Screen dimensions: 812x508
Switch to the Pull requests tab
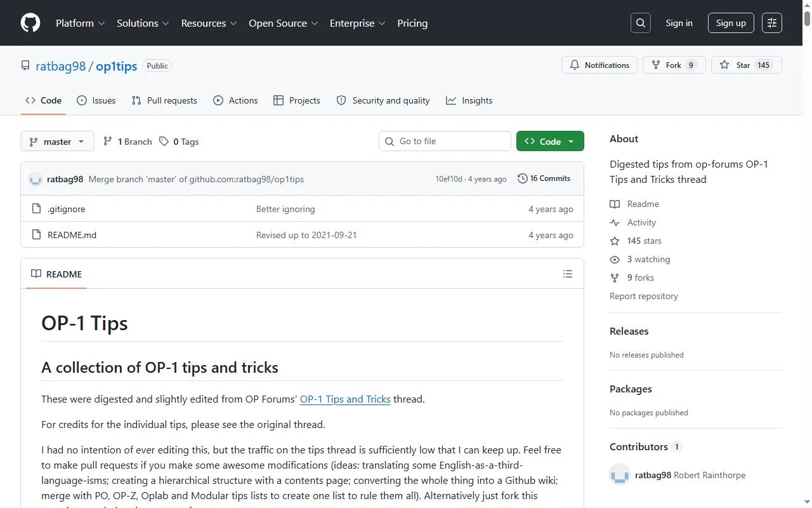coord(164,100)
